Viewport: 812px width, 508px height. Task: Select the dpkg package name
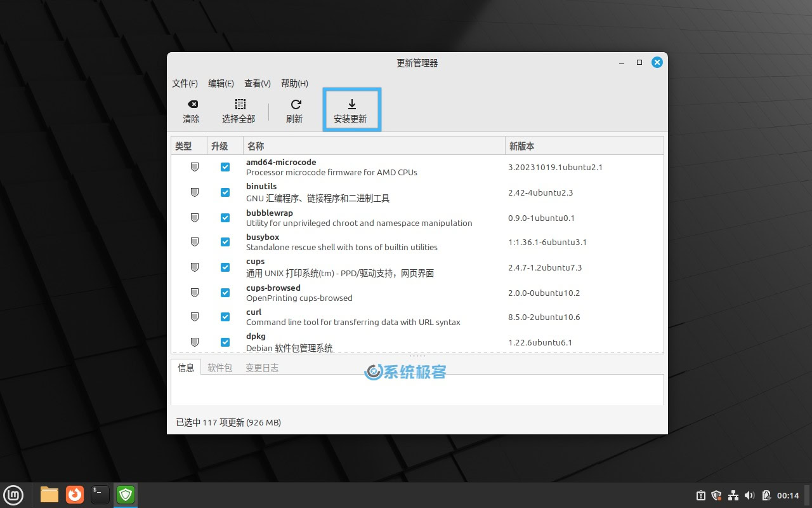point(256,337)
